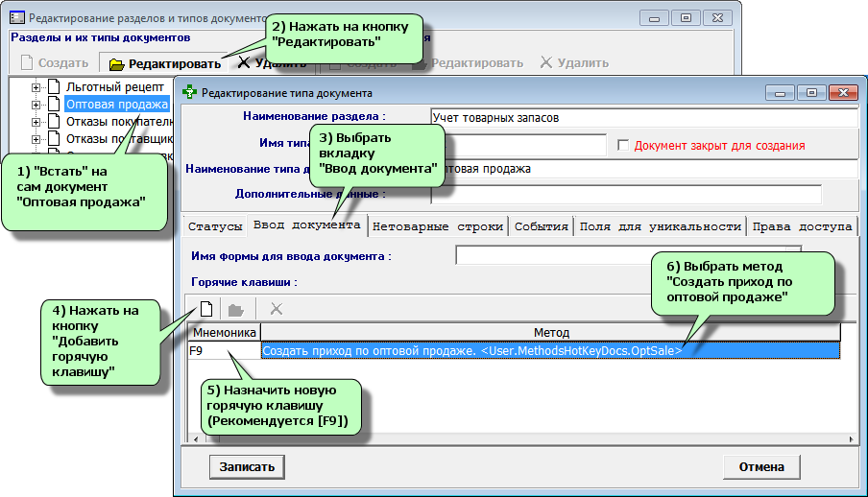Click left arrow of hotkey table scrollbar

click(198, 438)
